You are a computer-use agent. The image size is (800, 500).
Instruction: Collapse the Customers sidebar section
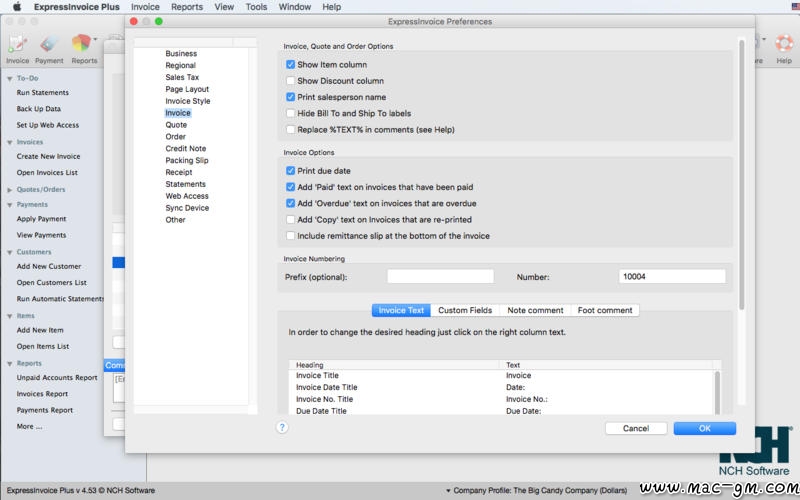coord(9,253)
